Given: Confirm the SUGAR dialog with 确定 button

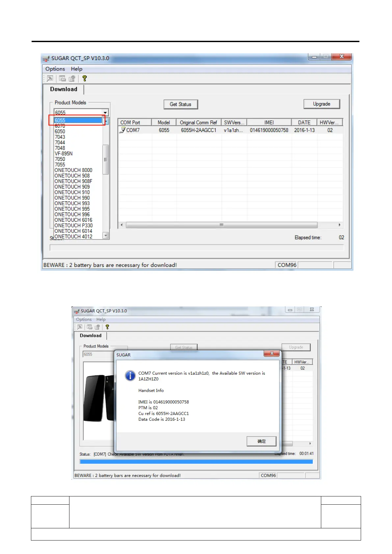Looking at the screenshot, I should tap(261, 441).
